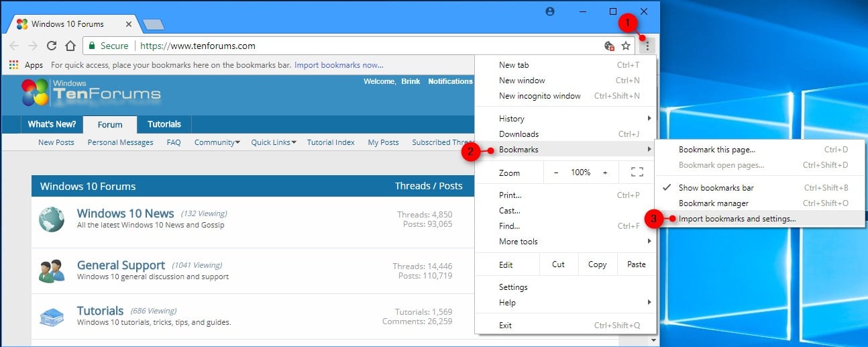
Task: Click Import bookmarks now... link
Action: pos(339,65)
